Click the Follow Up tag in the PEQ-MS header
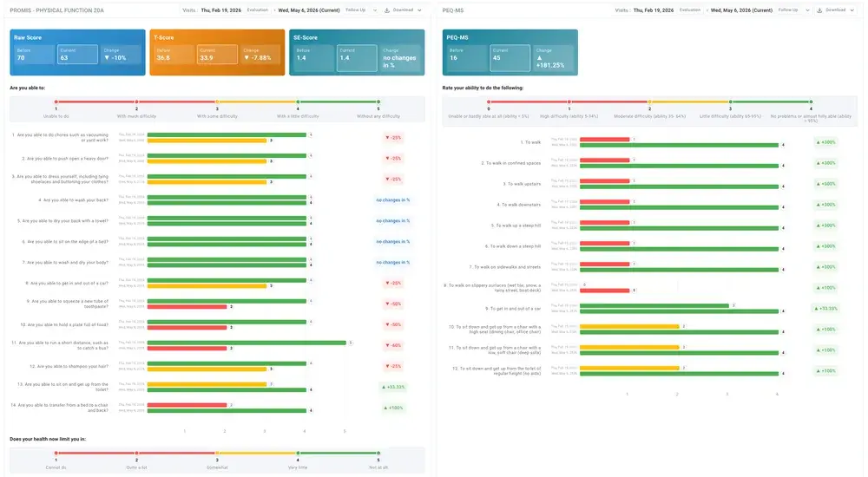The width and height of the screenshot is (868, 477). tap(788, 10)
